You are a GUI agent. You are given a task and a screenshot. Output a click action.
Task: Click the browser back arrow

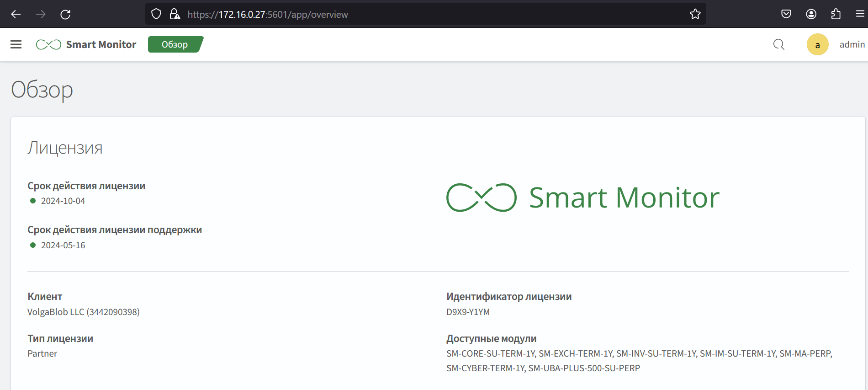point(16,14)
